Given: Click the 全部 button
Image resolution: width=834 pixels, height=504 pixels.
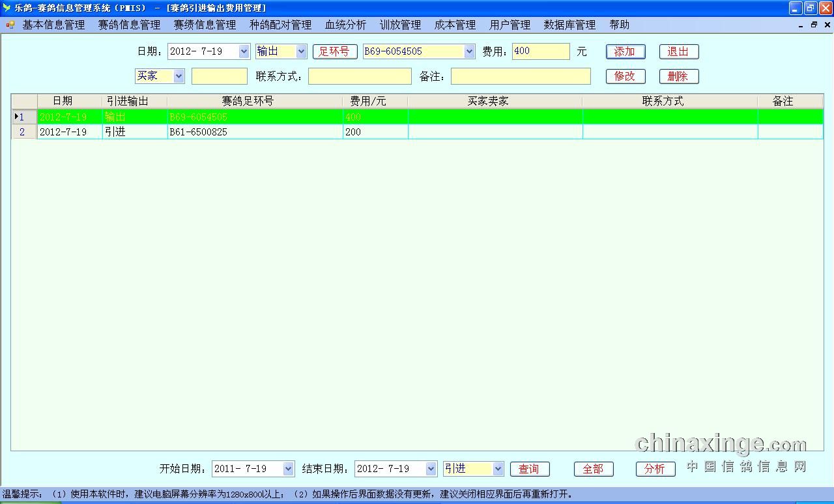Looking at the screenshot, I should [594, 469].
